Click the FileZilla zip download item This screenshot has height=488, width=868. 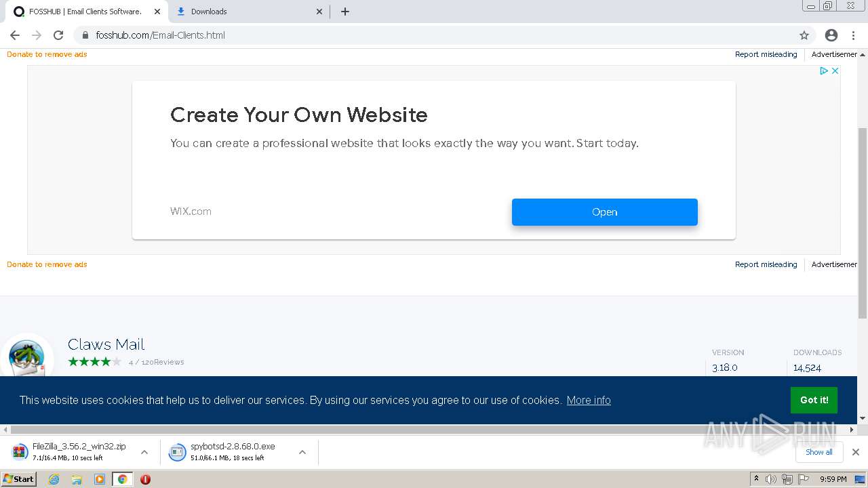71,451
